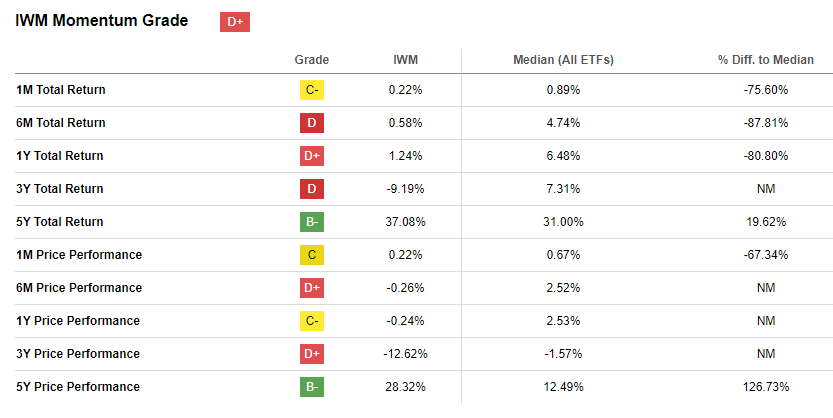Screen dimensions: 833x418
Task: Select the 1M Total Return row label
Action: click(x=61, y=90)
